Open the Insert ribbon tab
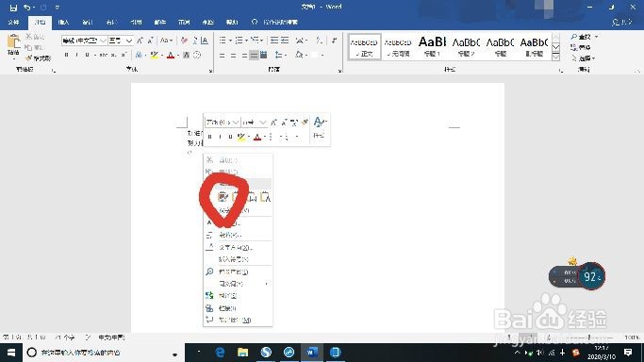The width and height of the screenshot is (644, 362). click(64, 23)
